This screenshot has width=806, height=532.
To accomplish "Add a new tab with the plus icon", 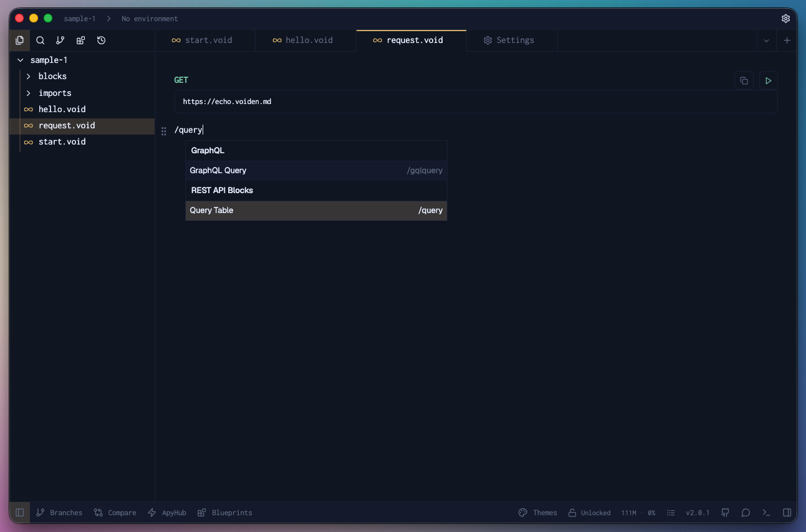I will tap(787, 40).
